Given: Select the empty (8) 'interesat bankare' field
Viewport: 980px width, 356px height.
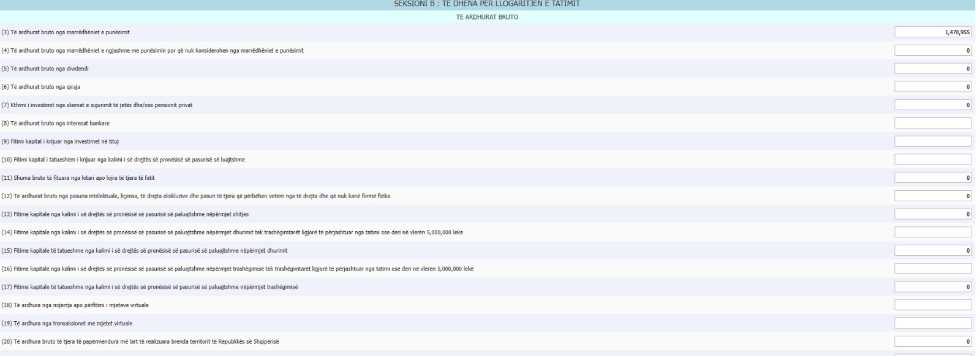Looking at the screenshot, I should (932, 123).
